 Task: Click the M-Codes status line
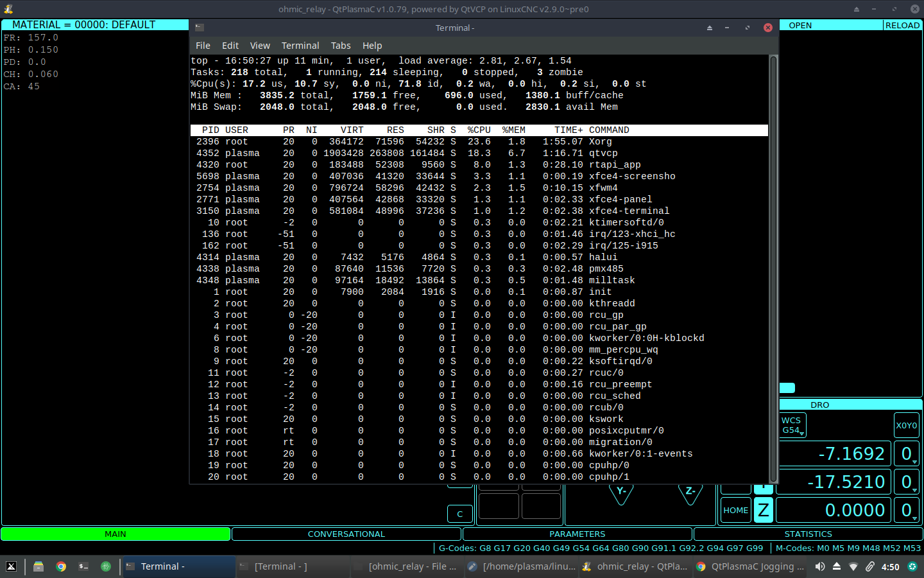[848, 548]
